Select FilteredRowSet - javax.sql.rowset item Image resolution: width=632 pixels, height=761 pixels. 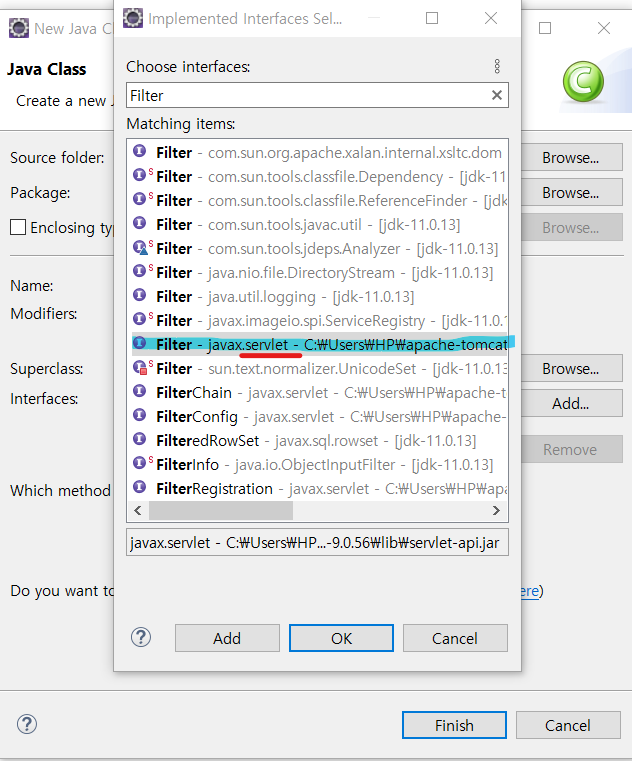point(317,440)
